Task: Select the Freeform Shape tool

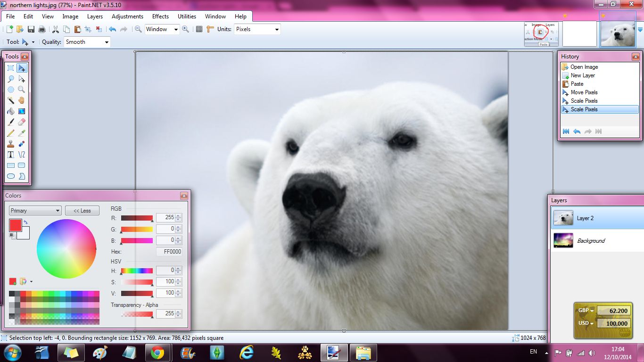Action: coord(22,176)
